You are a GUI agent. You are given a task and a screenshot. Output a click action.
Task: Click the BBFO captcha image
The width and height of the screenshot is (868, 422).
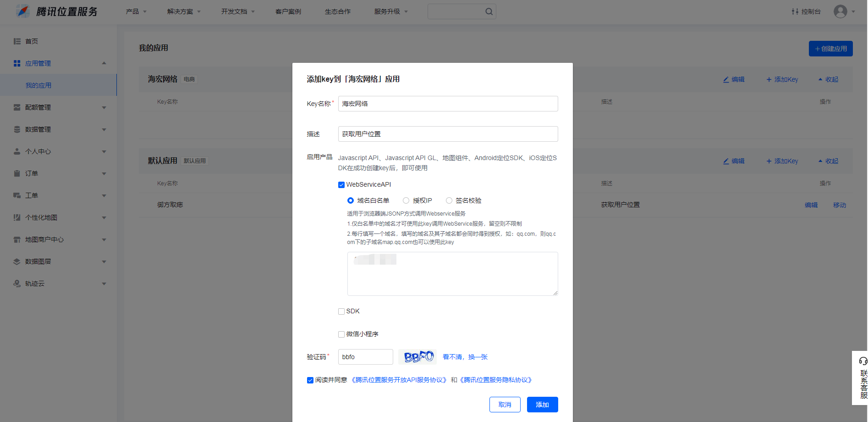click(x=418, y=357)
